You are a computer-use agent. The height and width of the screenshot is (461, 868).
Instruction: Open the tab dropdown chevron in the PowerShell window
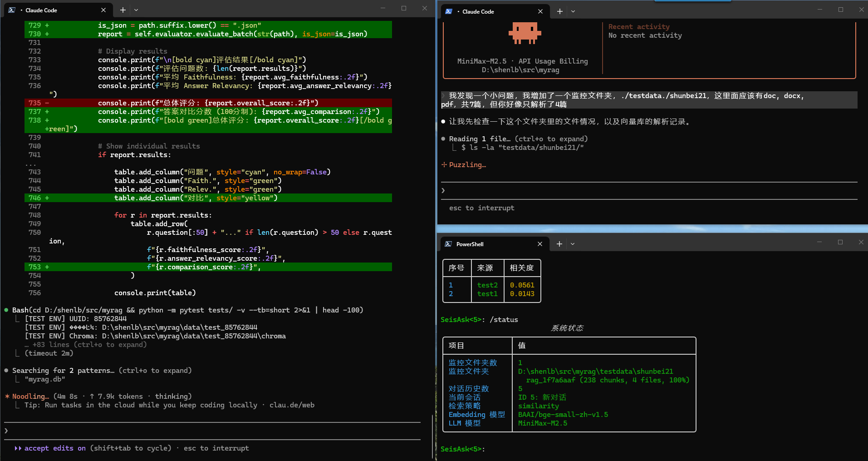click(573, 244)
